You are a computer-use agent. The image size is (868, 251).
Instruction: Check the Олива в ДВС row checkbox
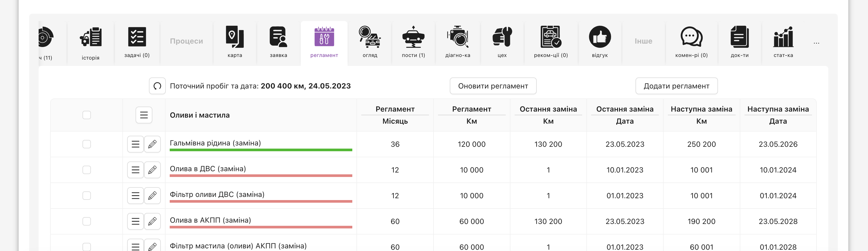pos(87,170)
